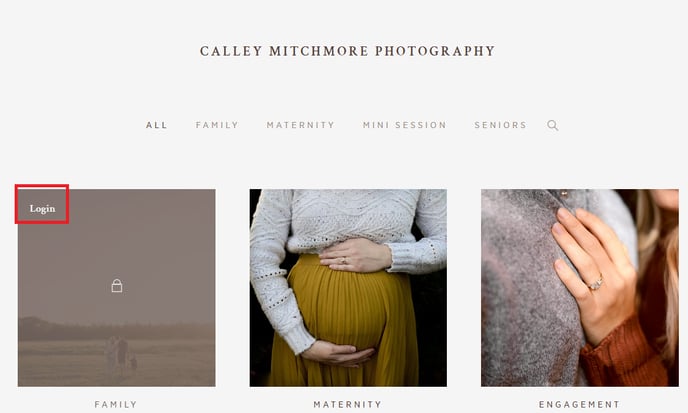Click the ENGAGEMENT caption below the photo

tap(580, 404)
